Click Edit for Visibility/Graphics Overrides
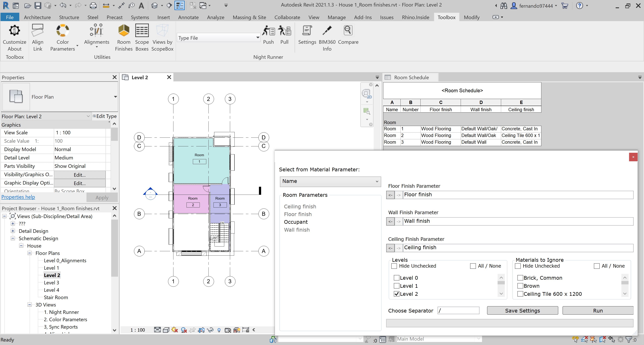This screenshot has width=644, height=345. click(79, 175)
